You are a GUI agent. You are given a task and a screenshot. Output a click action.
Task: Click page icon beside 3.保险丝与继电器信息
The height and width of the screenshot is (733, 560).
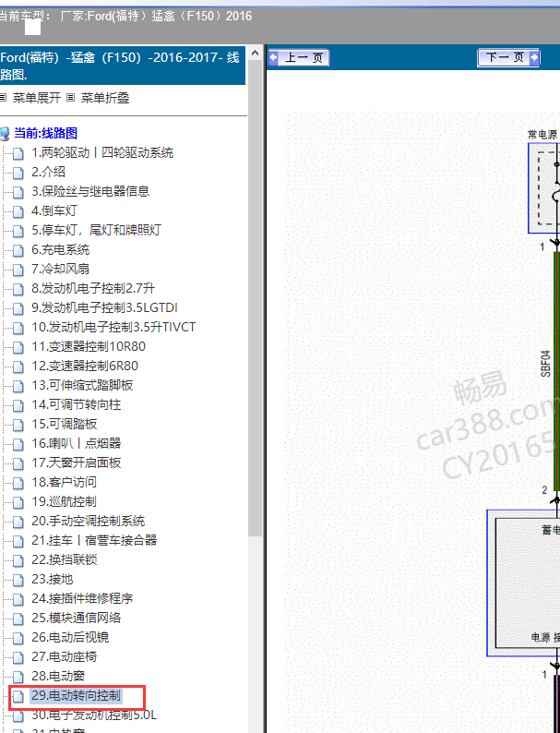(x=18, y=192)
